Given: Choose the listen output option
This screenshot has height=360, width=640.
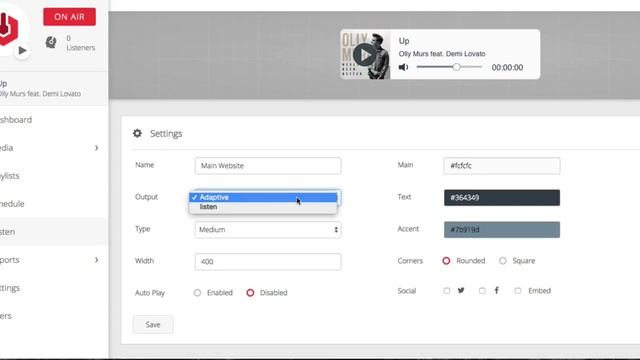Looking at the screenshot, I should point(263,207).
